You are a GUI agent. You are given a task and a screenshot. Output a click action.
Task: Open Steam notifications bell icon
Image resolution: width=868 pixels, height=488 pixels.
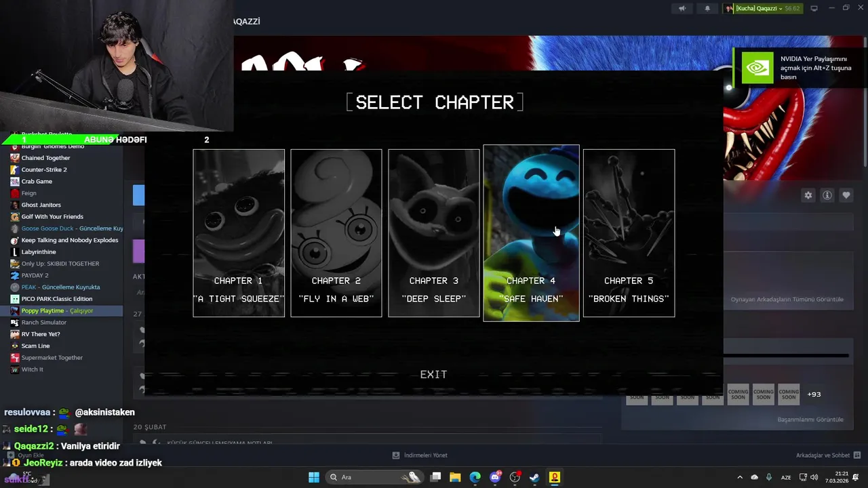707,8
